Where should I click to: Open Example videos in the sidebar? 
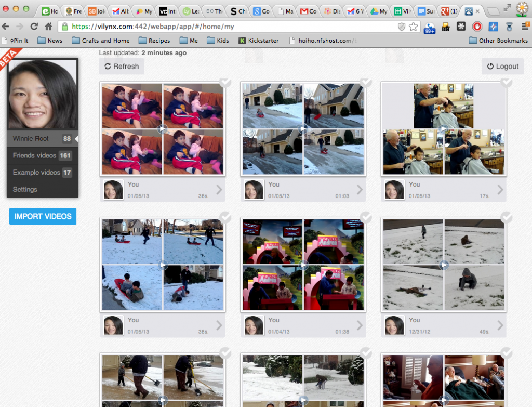[43, 173]
